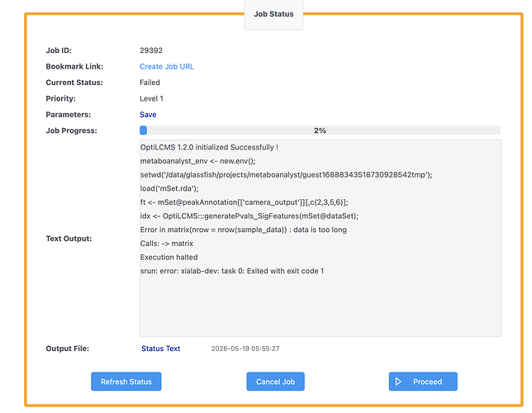Click the 'idx <- OptiLCMS:::generatePvals_SigFeatures' line
Viewport: 532px width, 413px height.
click(249, 216)
